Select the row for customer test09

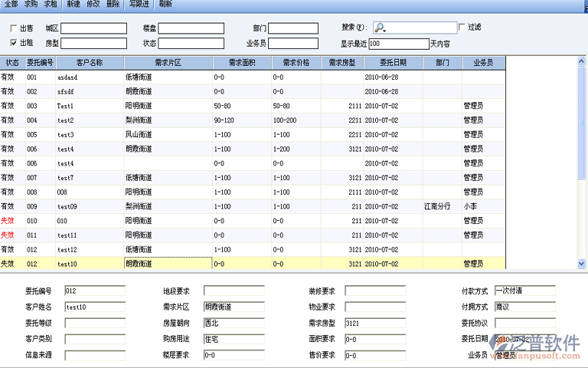point(68,206)
